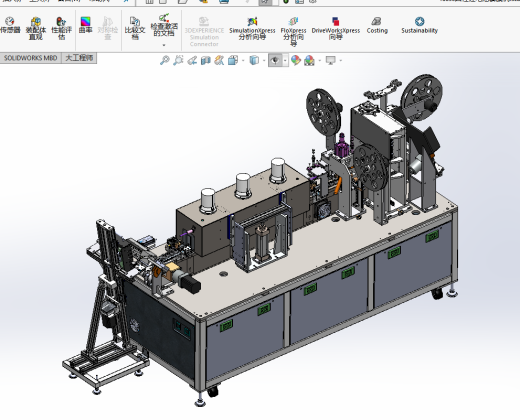Open dropdown under 检查激活的文档

tap(164, 45)
